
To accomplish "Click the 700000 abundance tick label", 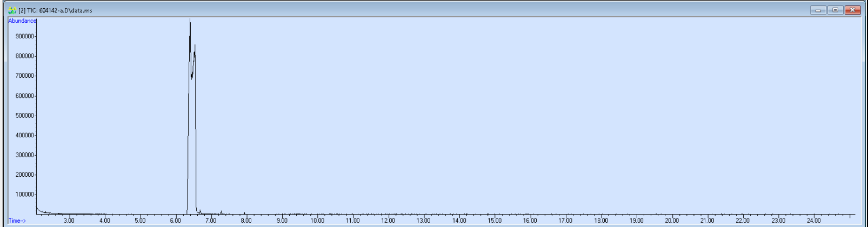I will click(x=25, y=76).
